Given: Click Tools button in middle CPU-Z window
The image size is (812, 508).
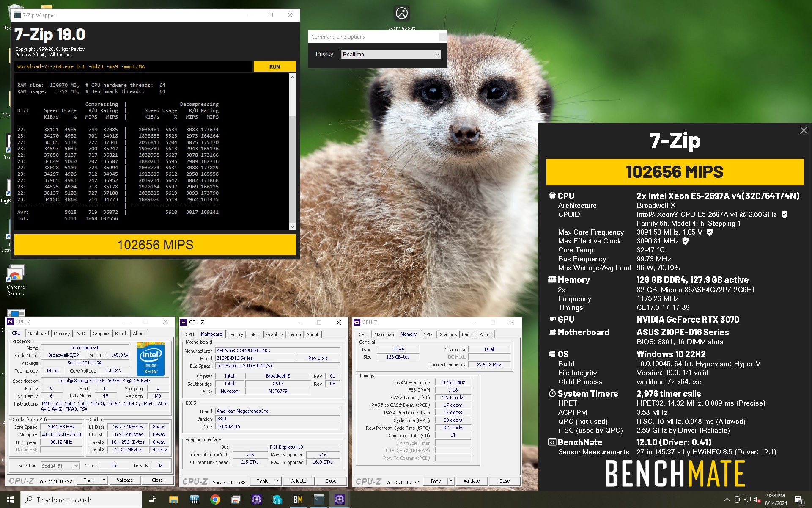Looking at the screenshot, I should [262, 481].
